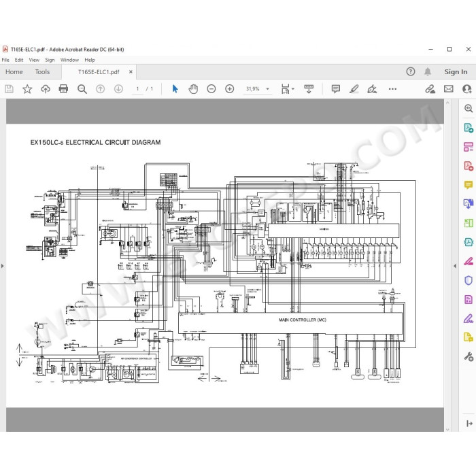Go to next page arrow

(118, 89)
